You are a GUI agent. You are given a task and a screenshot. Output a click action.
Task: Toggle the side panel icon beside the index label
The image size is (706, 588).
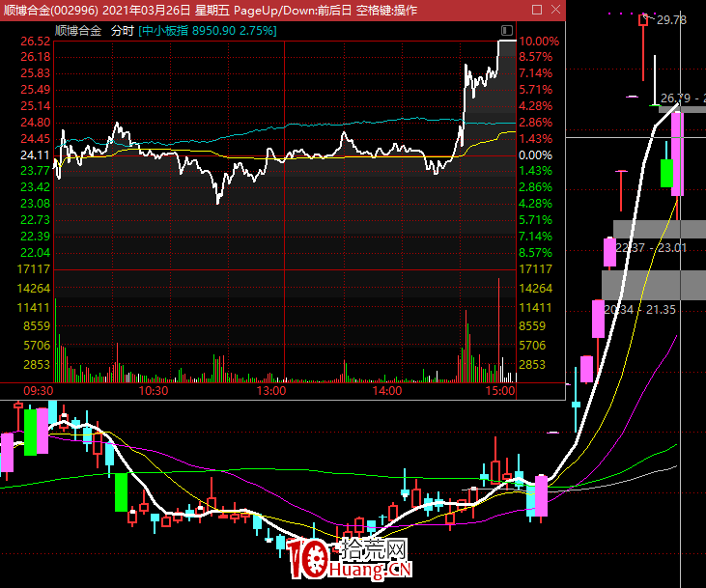(506, 30)
